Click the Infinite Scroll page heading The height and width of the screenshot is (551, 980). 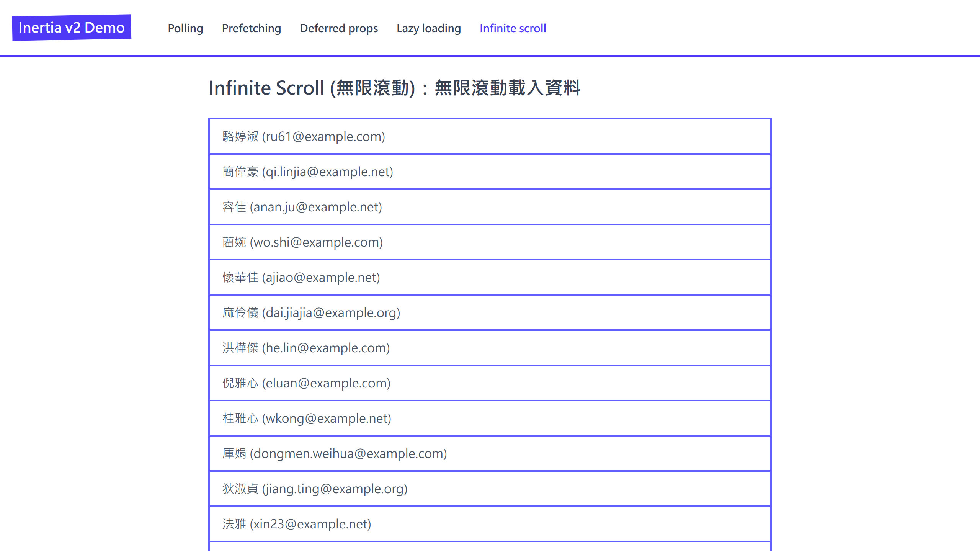point(395,88)
